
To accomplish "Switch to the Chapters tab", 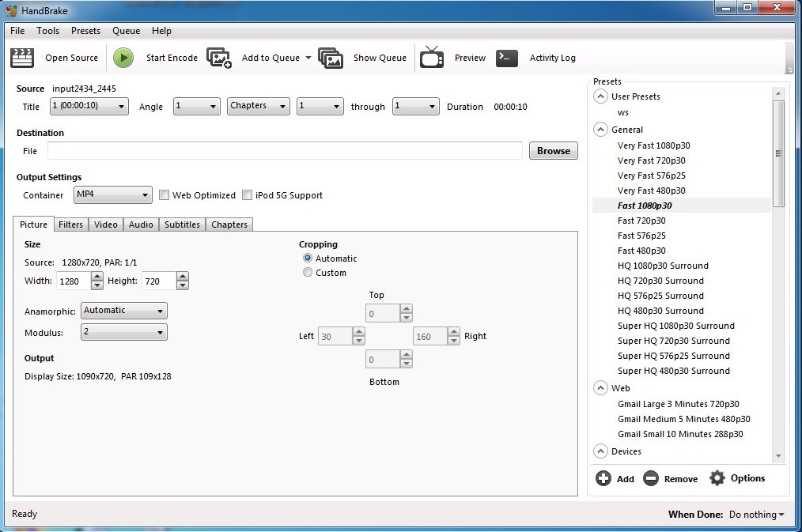I will point(229,224).
